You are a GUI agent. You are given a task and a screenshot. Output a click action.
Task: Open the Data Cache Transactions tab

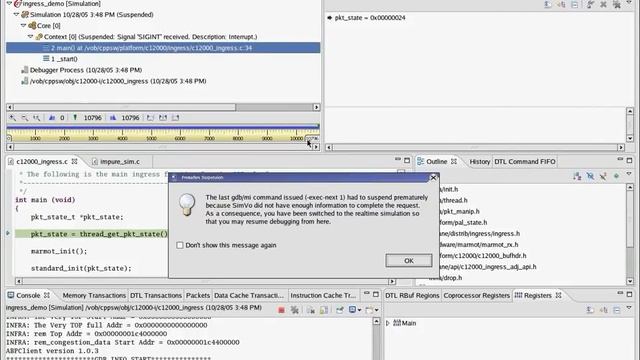(249, 296)
